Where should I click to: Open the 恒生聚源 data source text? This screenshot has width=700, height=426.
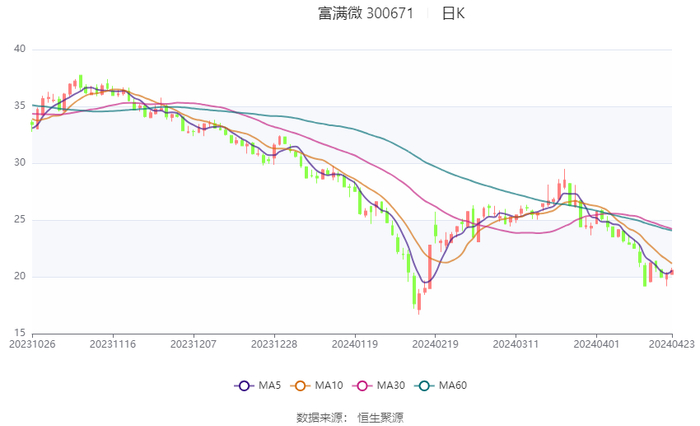pyautogui.click(x=381, y=417)
